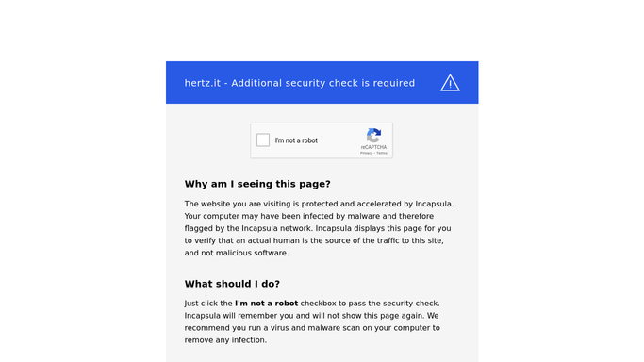Click the paragraph starting "The website you are visiting"

point(319,228)
